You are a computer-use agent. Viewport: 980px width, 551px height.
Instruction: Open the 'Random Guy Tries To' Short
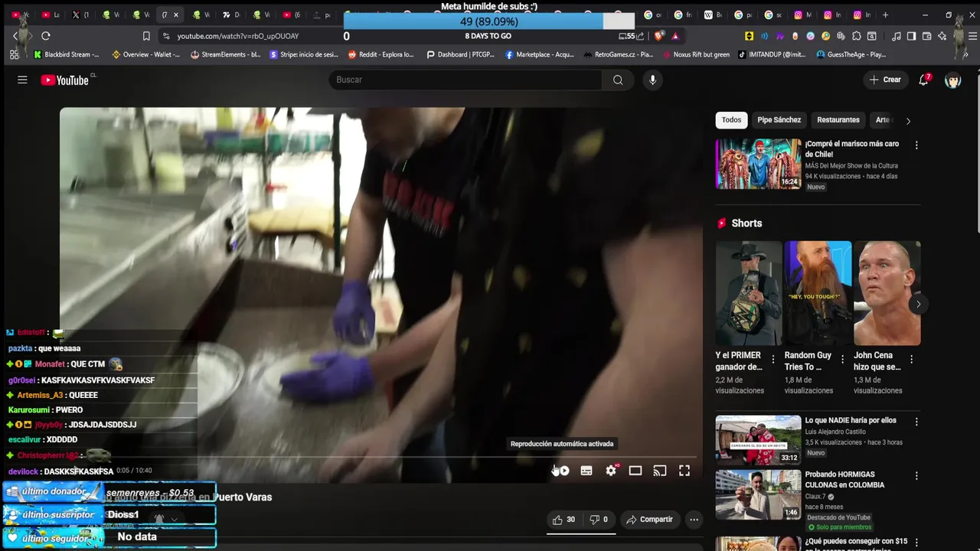pos(818,293)
